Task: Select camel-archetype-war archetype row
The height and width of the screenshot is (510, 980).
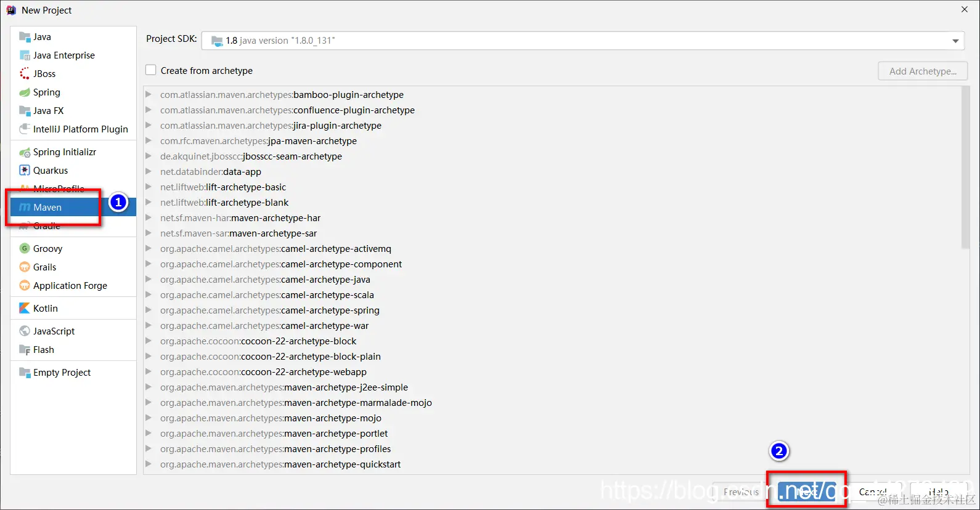Action: point(552,326)
